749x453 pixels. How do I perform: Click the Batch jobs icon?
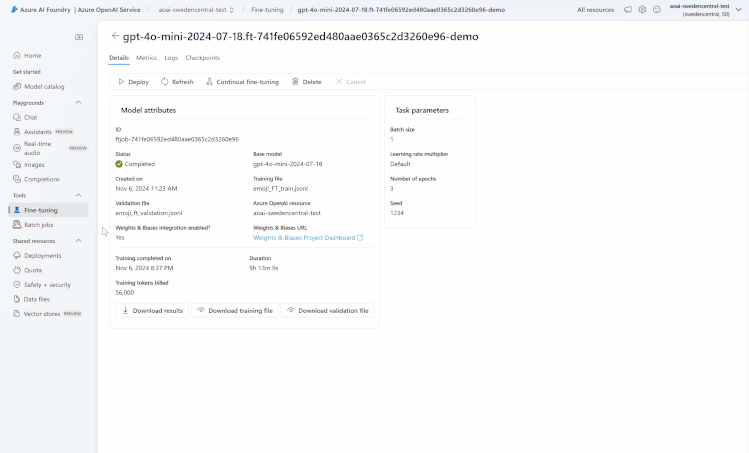click(17, 225)
